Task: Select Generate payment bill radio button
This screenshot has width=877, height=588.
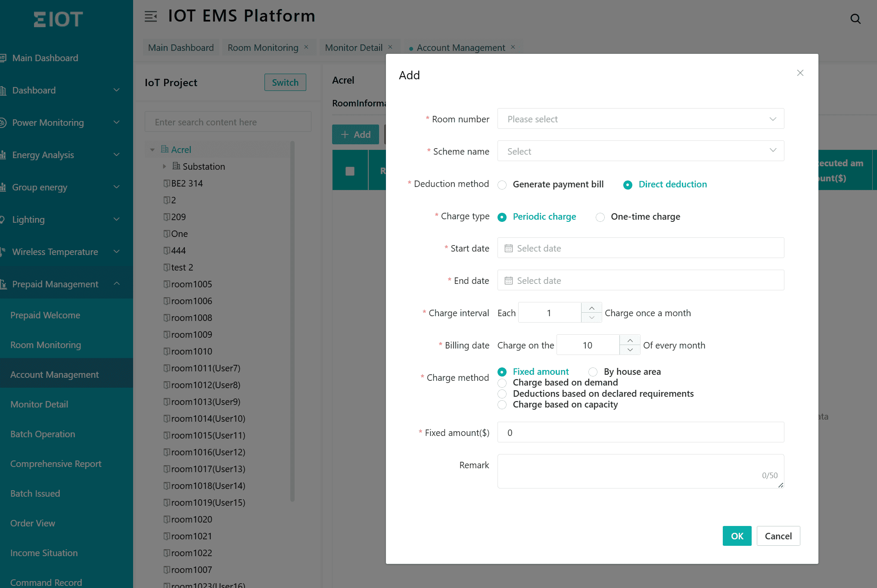Action: (502, 185)
